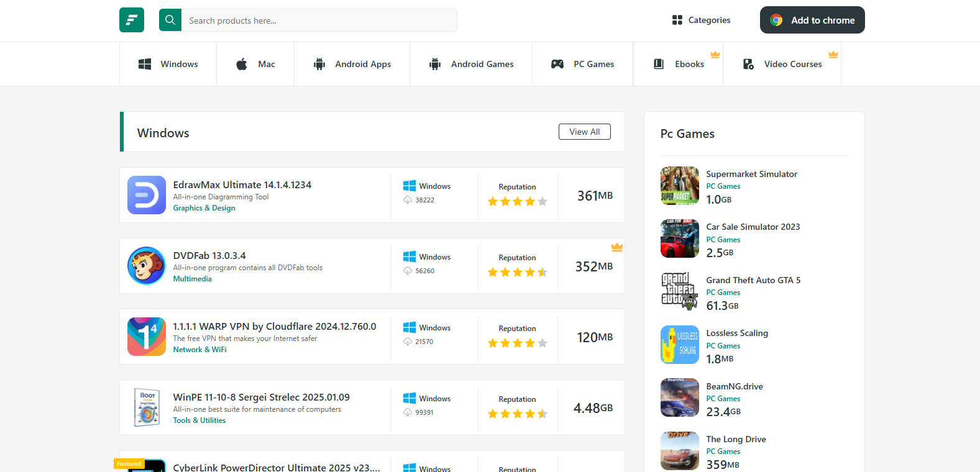The width and height of the screenshot is (980, 472).
Task: Open the EdrawMax Ultimate 14.1.4.1234 title
Action: pyautogui.click(x=242, y=184)
